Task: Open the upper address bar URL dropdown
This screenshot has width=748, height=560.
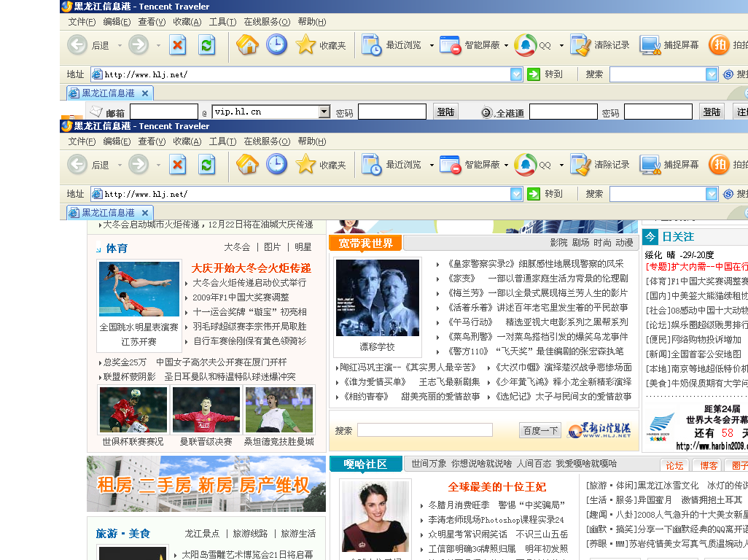Action: (516, 74)
